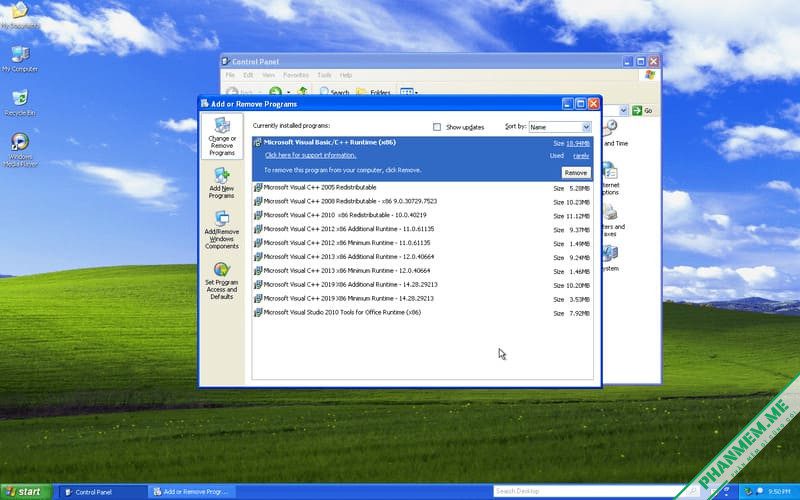The height and width of the screenshot is (500, 800).
Task: Select Visual C++ 2012 x86 Minimum Runtime 11.0.61135
Action: coord(422,243)
